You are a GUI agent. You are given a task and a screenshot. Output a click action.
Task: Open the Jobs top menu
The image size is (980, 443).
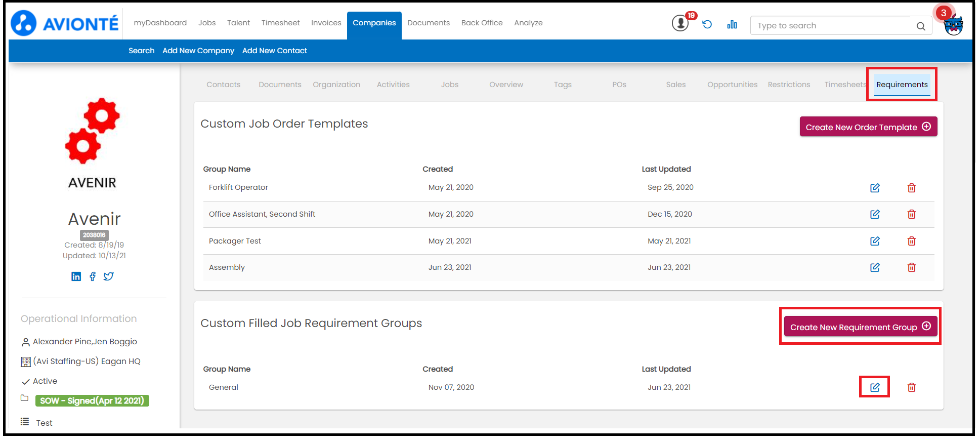click(207, 23)
